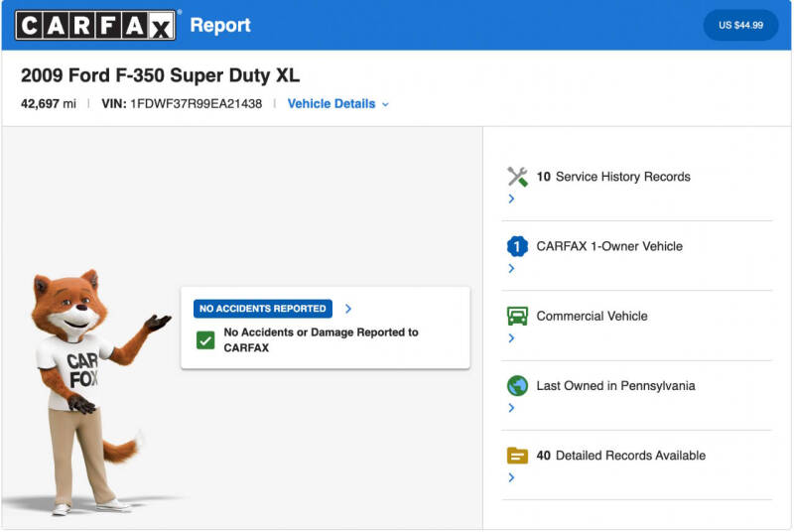Click the globe Last Owned icon
794x532 pixels.
click(517, 386)
